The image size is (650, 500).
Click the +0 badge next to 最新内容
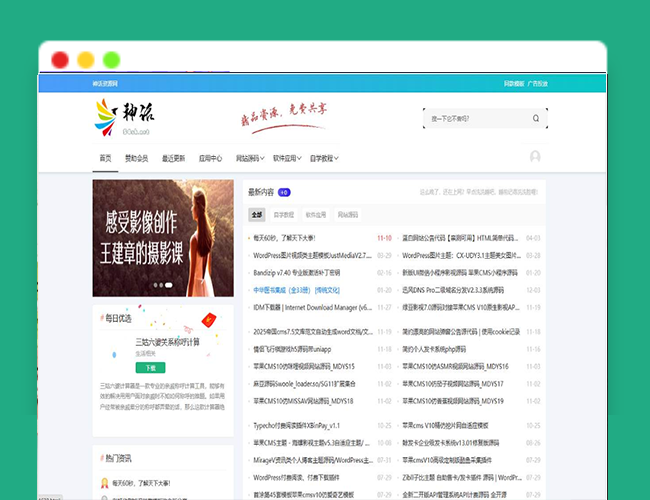(x=284, y=192)
